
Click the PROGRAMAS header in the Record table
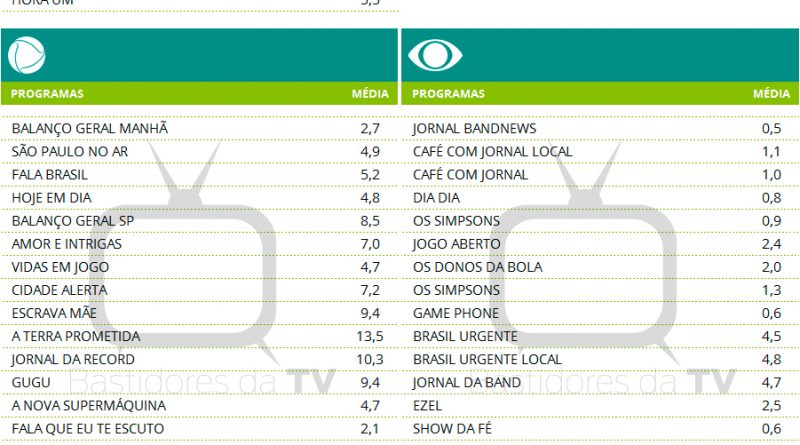[48, 94]
